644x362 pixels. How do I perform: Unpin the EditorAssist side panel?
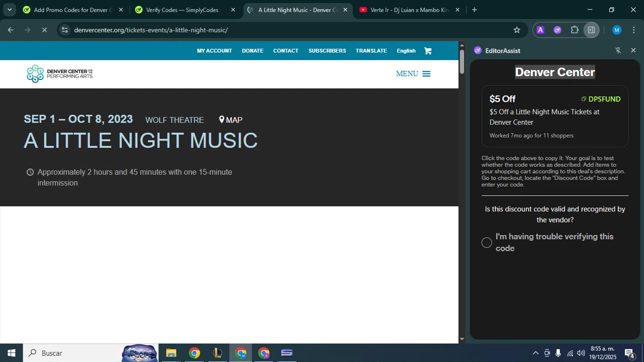(618, 51)
